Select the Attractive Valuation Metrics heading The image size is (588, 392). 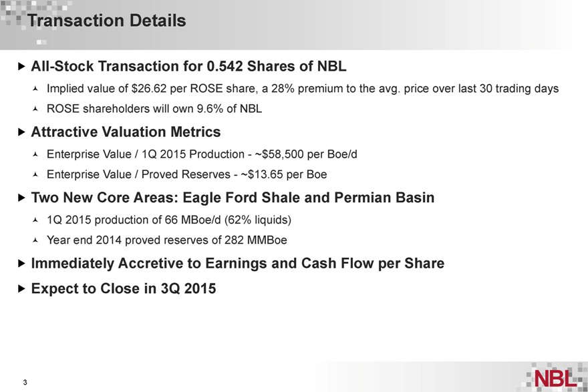126,132
